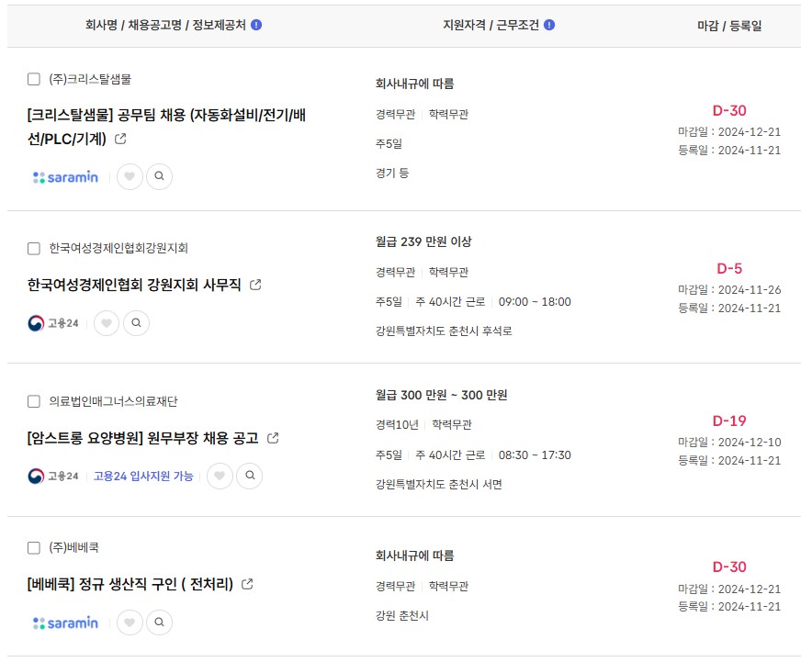Viewport: 812px width, 662px height.
Task: Click 고용24 logo under 한국여성경제인협회 posting
Action: tap(53, 323)
